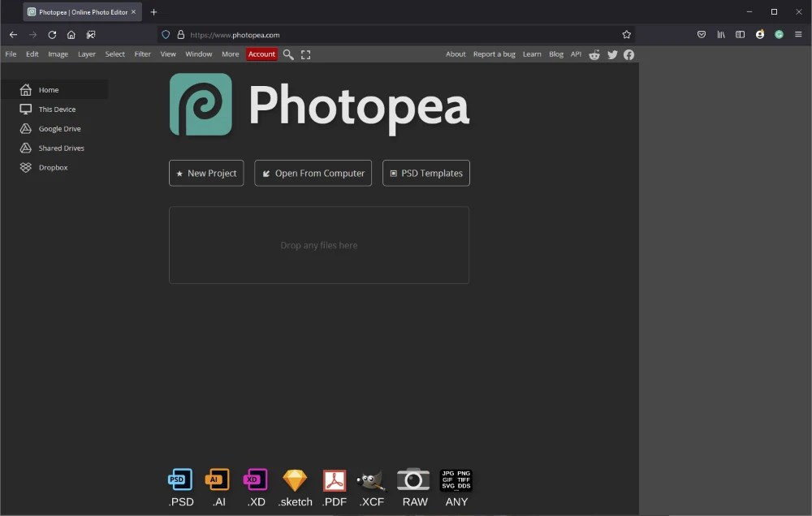This screenshot has height=516, width=812.
Task: Reload the page with refresh icon
Action: pyautogui.click(x=52, y=35)
